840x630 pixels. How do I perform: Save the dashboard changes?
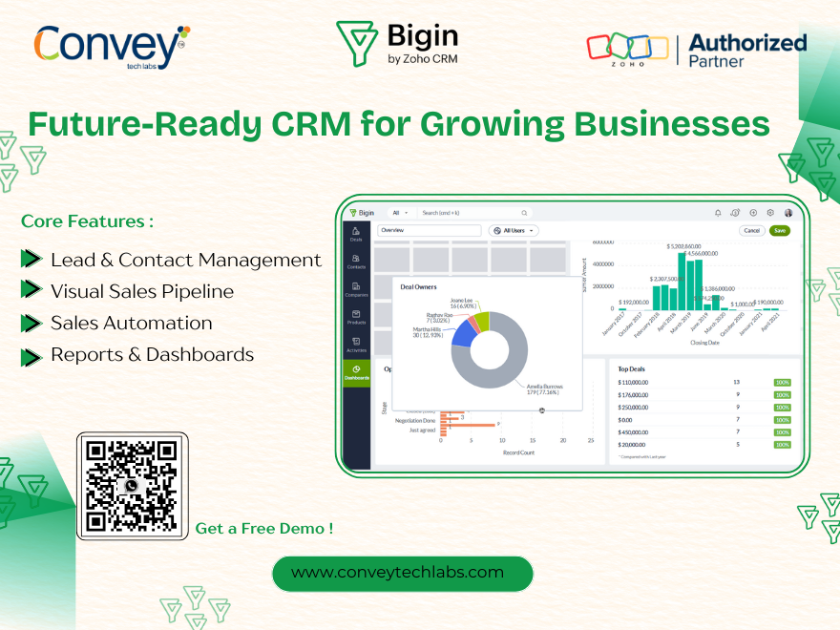[x=780, y=230]
